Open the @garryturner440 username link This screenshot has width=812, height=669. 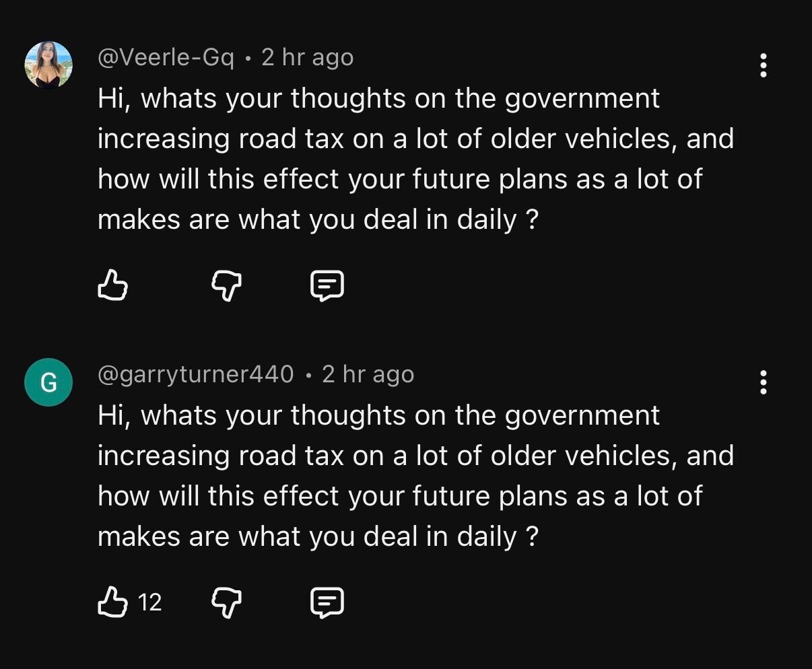click(196, 374)
